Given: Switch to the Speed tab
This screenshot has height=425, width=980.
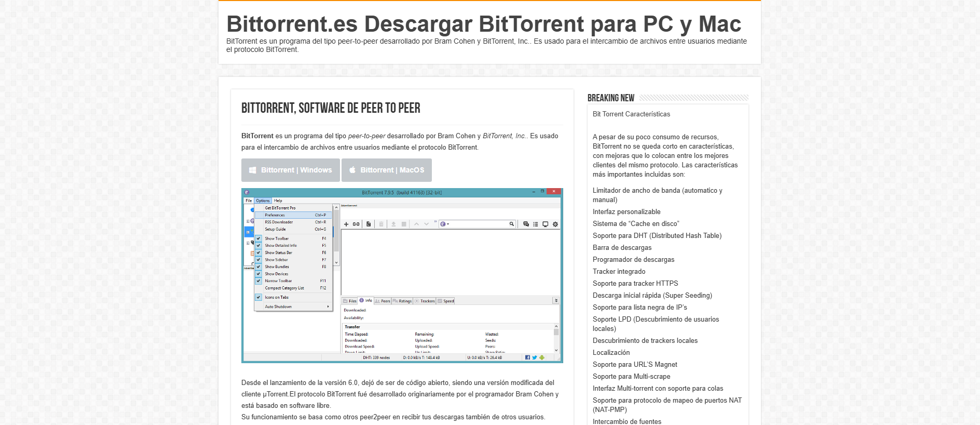Looking at the screenshot, I should (x=446, y=301).
